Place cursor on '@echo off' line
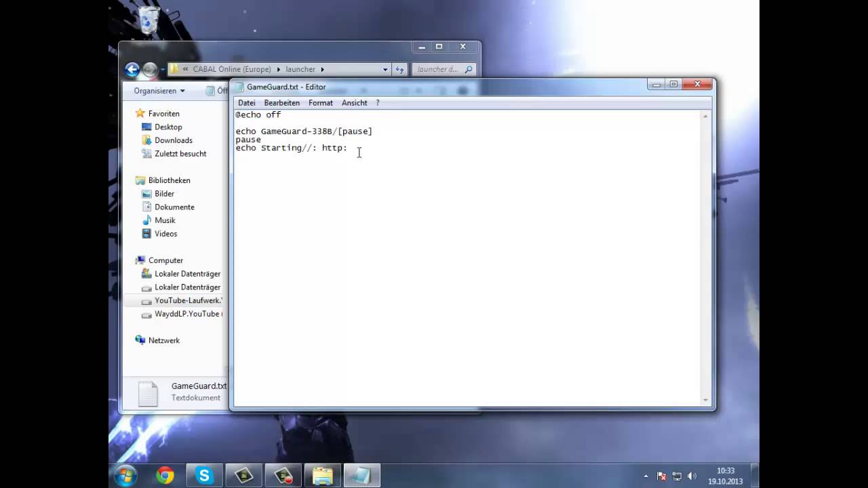This screenshot has height=488, width=868. click(258, 115)
